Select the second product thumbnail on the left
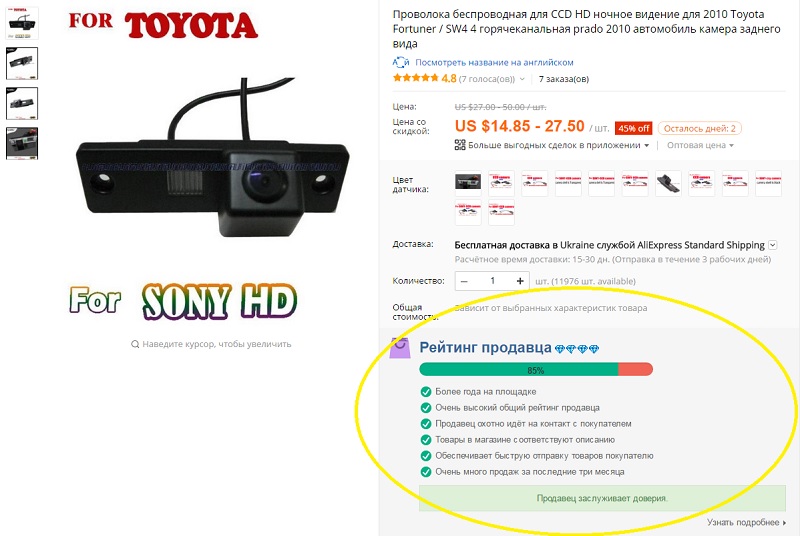The height and width of the screenshot is (536, 800). (22, 63)
